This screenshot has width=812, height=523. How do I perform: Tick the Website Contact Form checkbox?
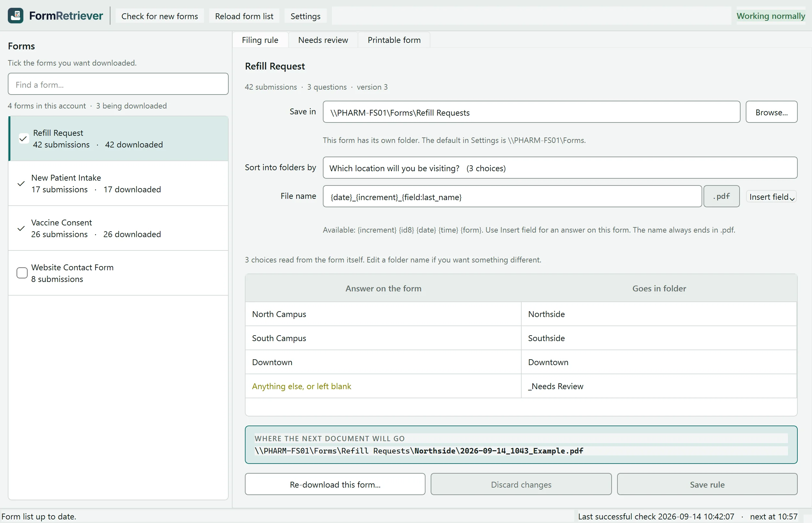tap(22, 273)
